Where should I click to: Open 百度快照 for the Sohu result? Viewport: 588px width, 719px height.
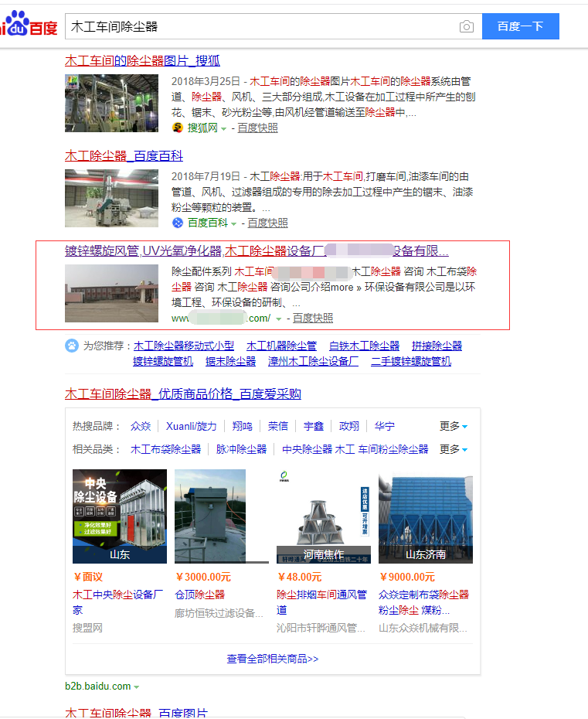257,128
